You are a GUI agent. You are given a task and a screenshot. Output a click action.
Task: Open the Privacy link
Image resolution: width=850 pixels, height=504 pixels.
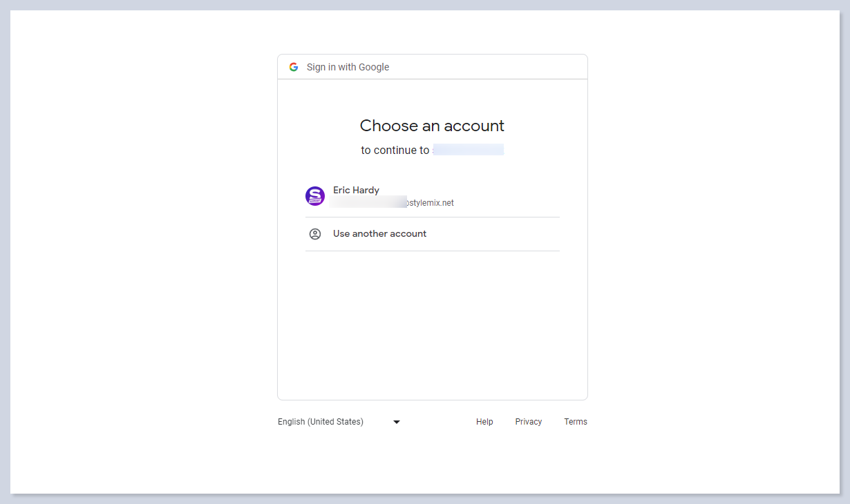click(528, 422)
